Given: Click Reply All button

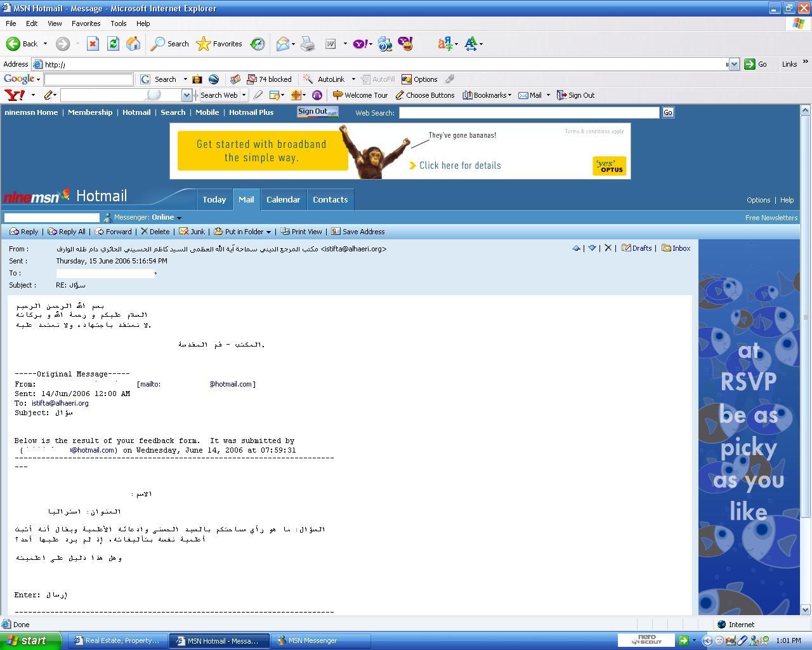Looking at the screenshot, I should point(67,232).
